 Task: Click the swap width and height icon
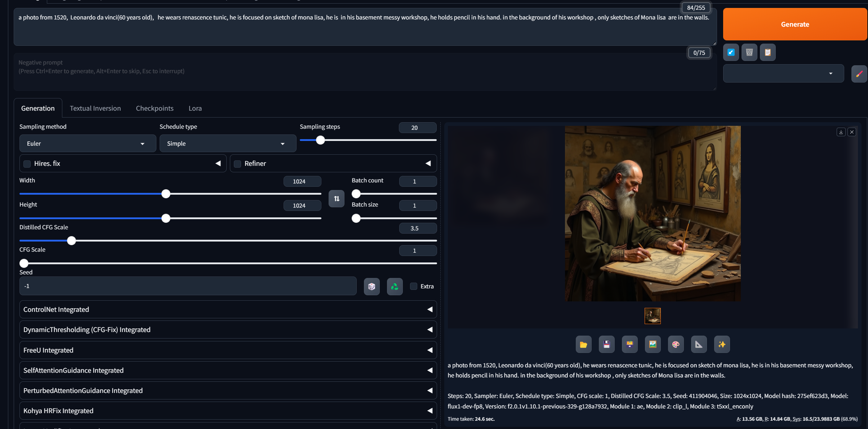(x=336, y=199)
